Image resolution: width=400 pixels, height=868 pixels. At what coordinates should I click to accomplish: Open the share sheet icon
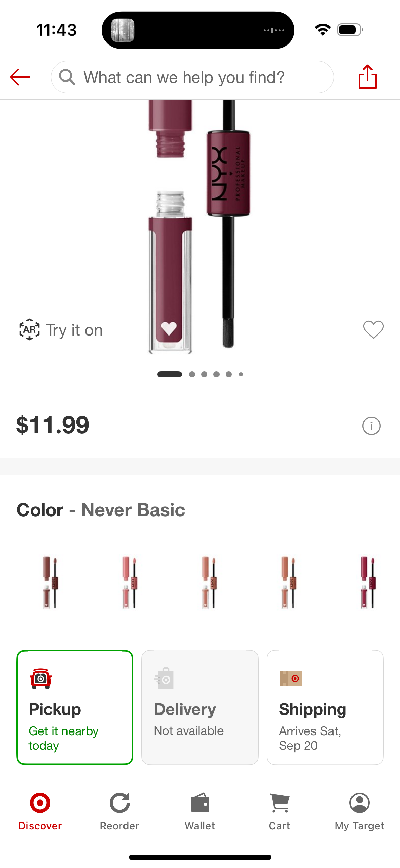367,77
